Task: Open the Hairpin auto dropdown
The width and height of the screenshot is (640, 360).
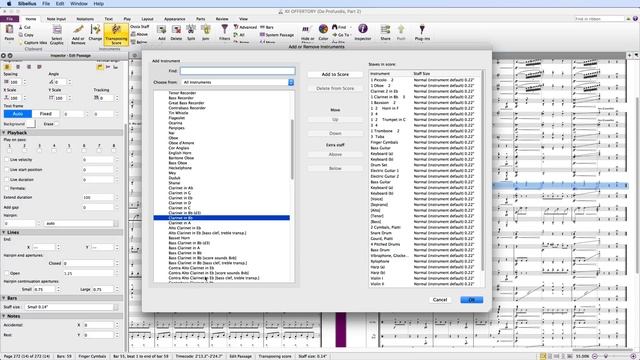Action: [x=81, y=224]
